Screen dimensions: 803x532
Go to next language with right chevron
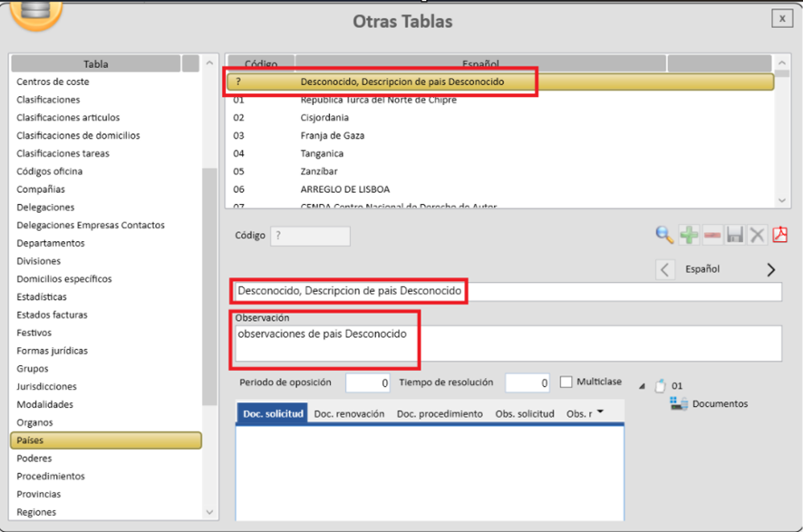point(771,269)
